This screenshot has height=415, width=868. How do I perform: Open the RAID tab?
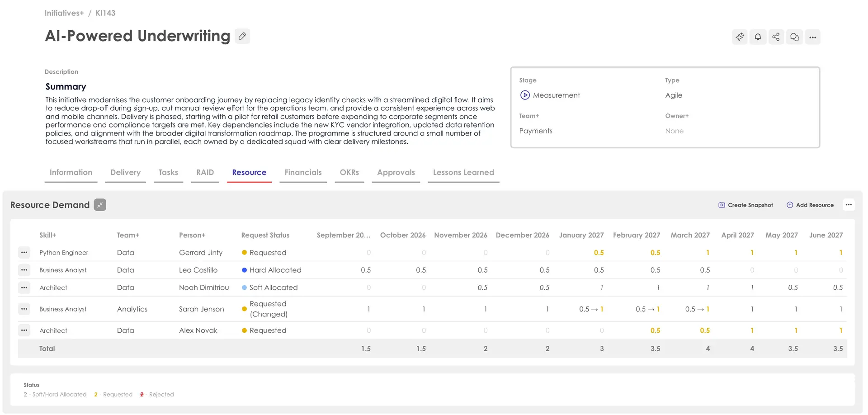pos(205,173)
